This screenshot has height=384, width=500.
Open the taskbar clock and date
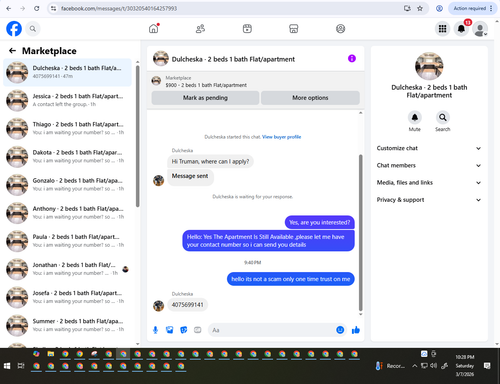465,366
